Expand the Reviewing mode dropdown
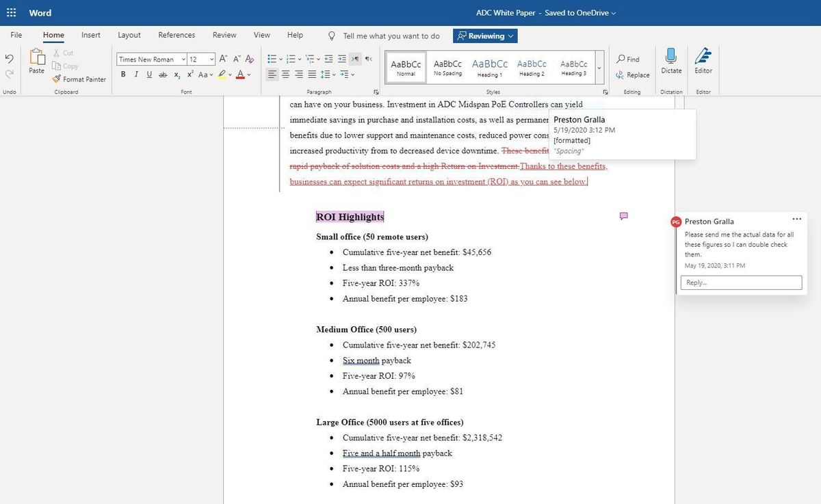This screenshot has width=821, height=504. (x=485, y=36)
